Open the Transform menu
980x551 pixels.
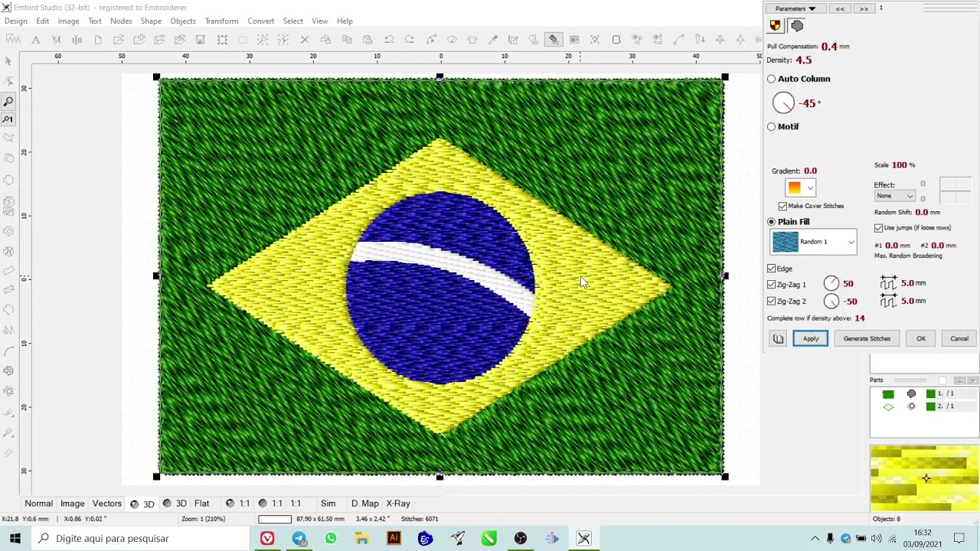(x=221, y=21)
